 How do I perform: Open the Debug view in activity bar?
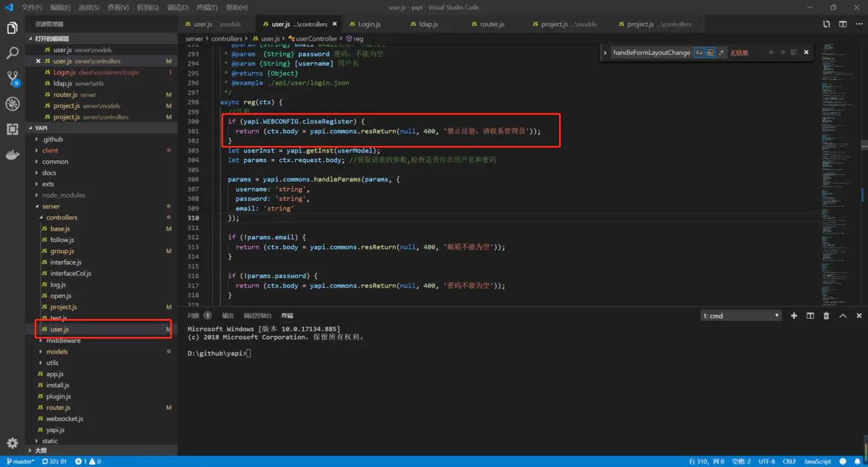click(12, 104)
